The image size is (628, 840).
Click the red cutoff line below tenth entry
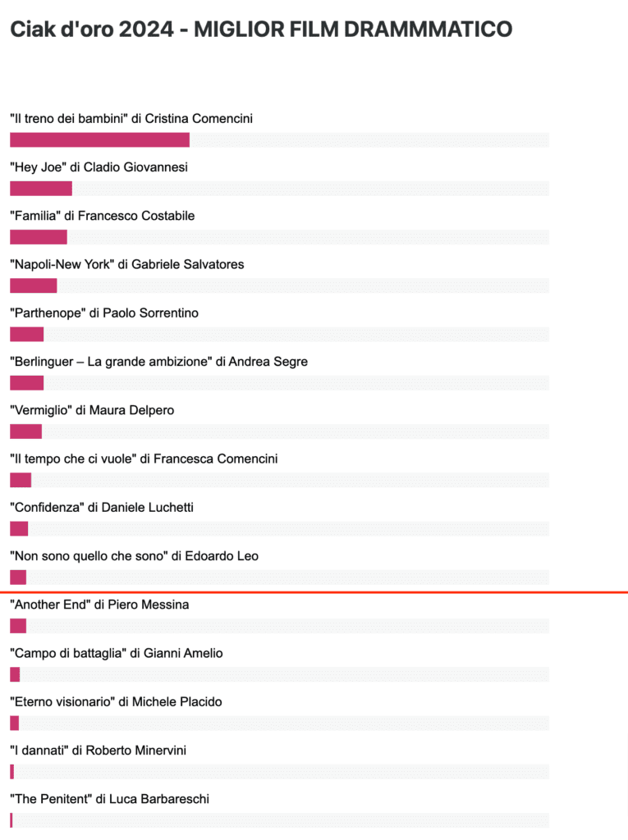pyautogui.click(x=314, y=592)
